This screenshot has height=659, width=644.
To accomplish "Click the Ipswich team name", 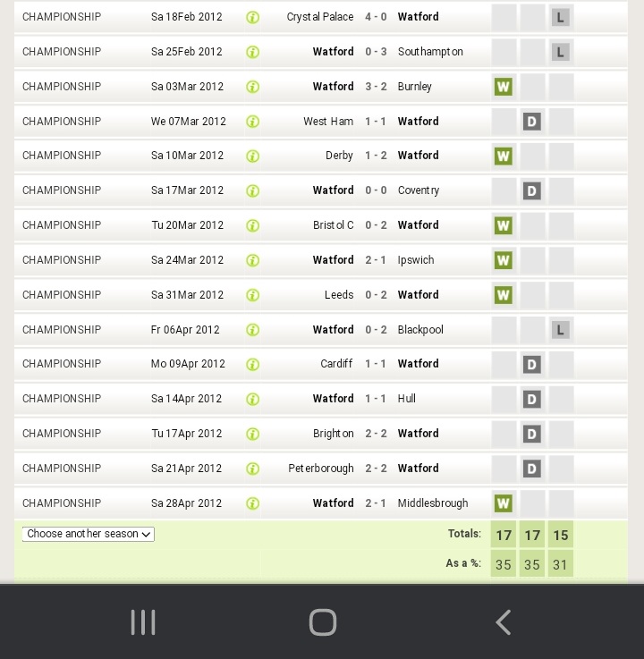I will (x=416, y=260).
